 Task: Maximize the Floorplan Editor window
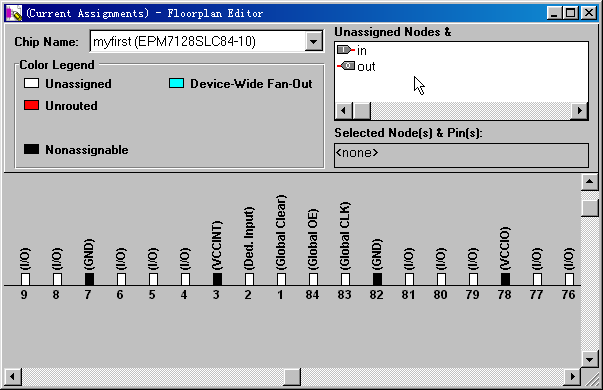click(x=570, y=13)
